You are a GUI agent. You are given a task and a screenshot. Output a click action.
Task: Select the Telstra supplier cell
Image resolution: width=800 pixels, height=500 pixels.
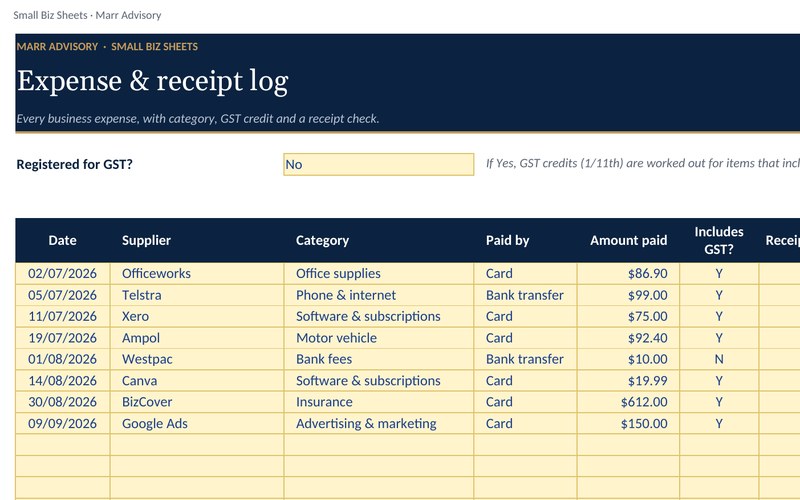[197, 295]
